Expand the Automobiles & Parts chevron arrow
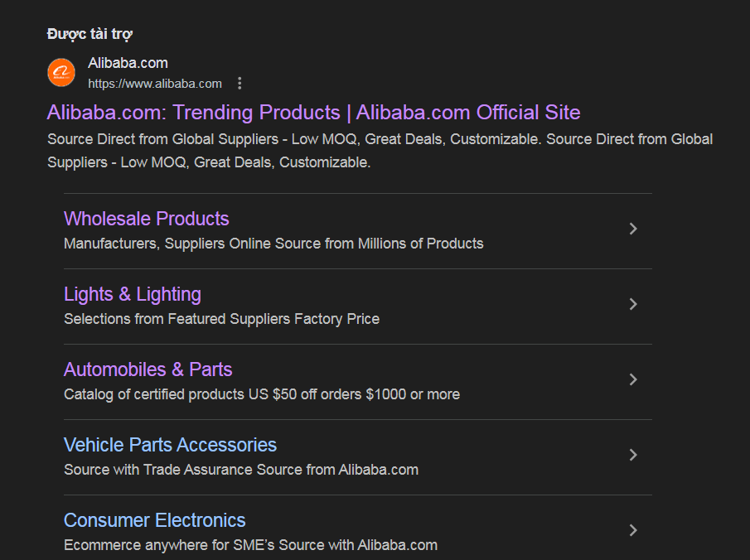 tap(633, 379)
